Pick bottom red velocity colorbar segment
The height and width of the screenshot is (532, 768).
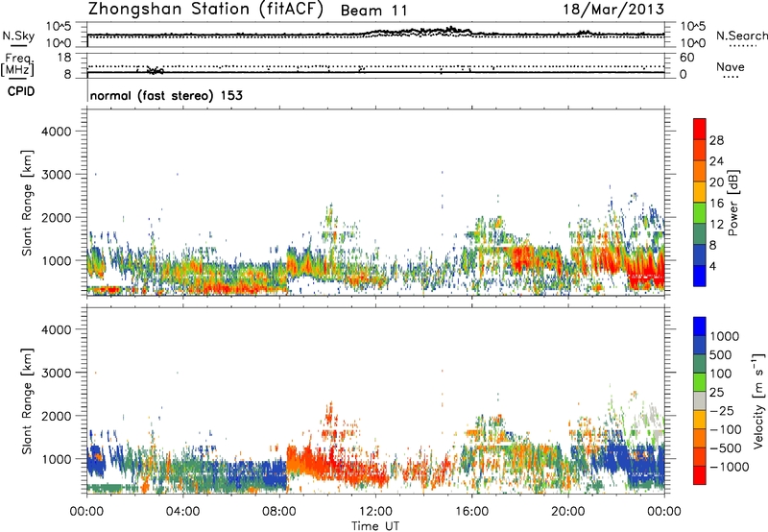click(700, 475)
